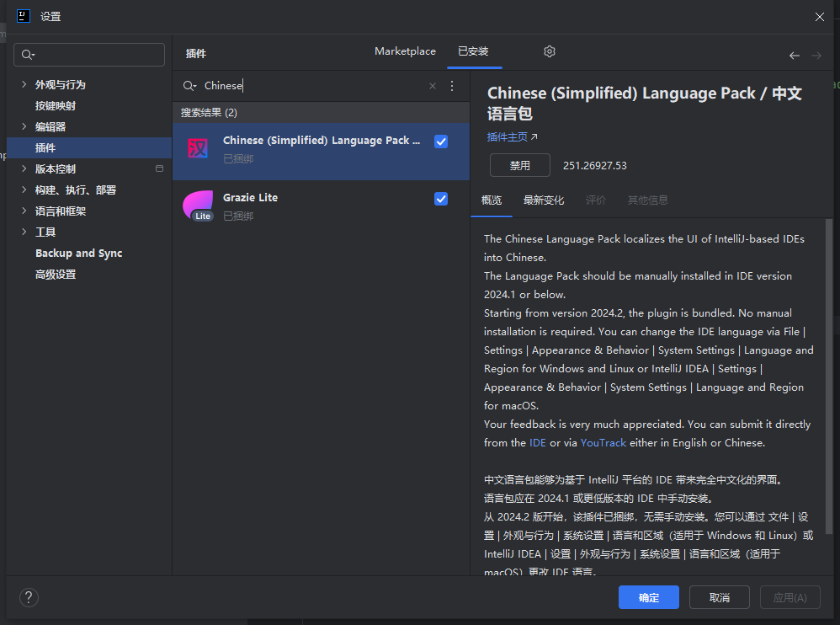Open the 插件主页 link
The image size is (840, 625).
coord(512,137)
